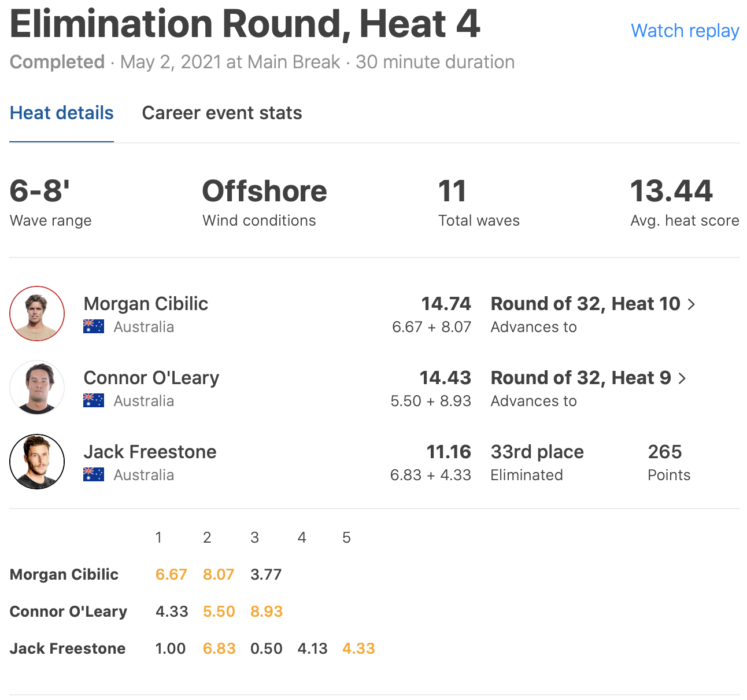This screenshot has height=700, width=747.
Task: Click Morgan Cibilic's 8.07 wave score
Action: click(219, 574)
